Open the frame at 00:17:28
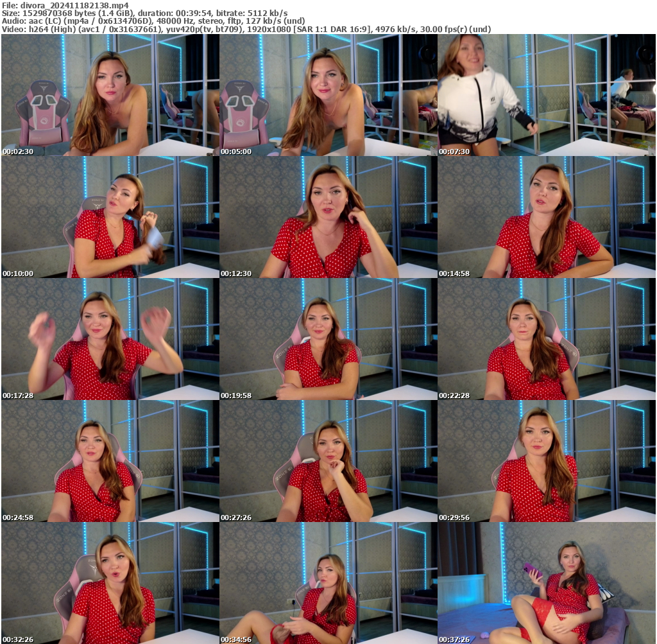Screen dimensions: 657x644 tap(110, 339)
